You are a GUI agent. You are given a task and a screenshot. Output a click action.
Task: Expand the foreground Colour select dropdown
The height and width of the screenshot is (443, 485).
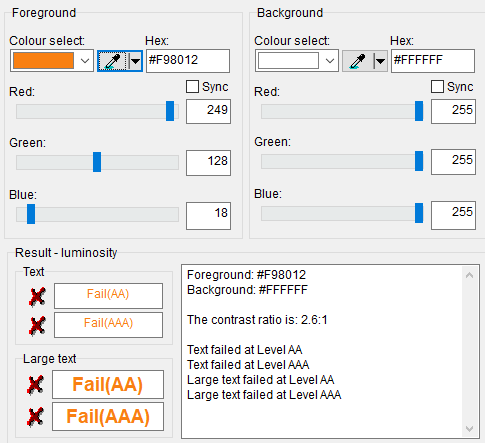(85, 61)
